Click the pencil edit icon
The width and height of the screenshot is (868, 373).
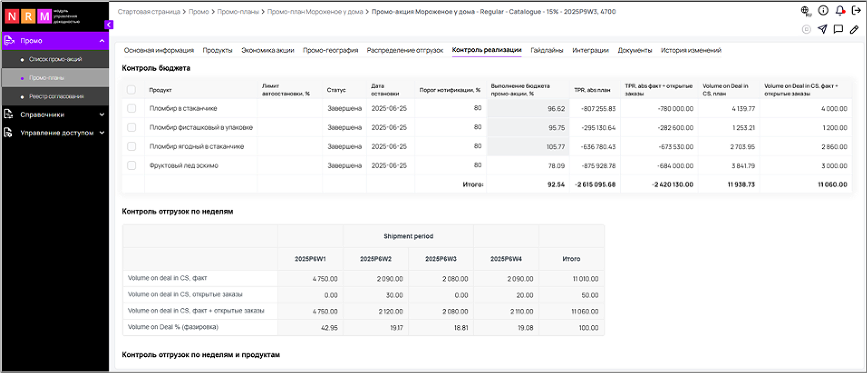point(854,29)
